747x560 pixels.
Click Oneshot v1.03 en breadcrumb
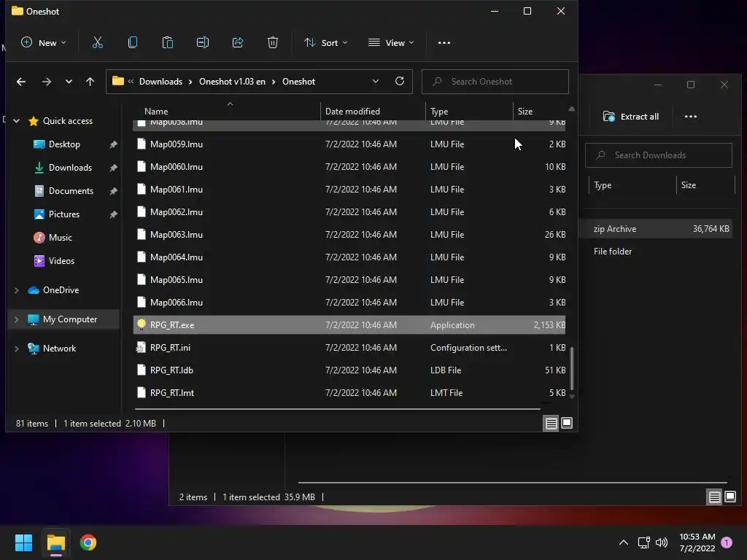click(x=232, y=82)
